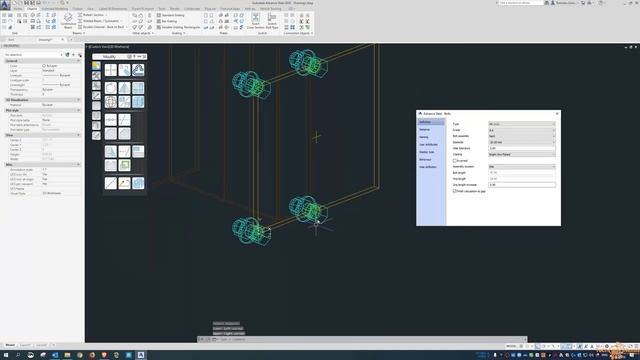Open the Assembly location dropdown
The image size is (640, 360).
pos(522,167)
